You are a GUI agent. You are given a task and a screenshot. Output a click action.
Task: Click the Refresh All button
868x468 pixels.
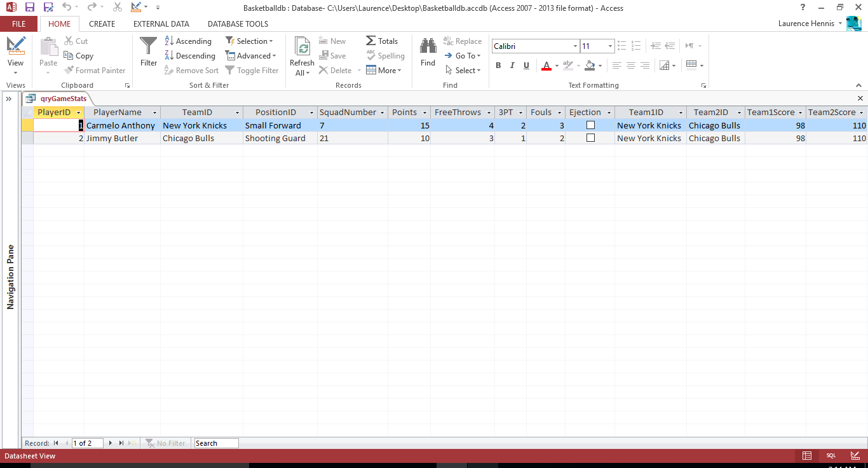pos(302,57)
